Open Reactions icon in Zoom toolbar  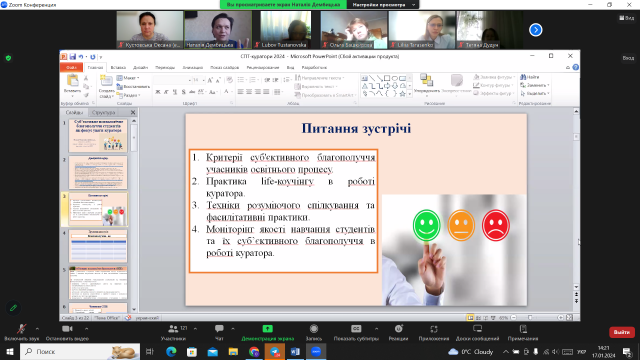click(398, 329)
